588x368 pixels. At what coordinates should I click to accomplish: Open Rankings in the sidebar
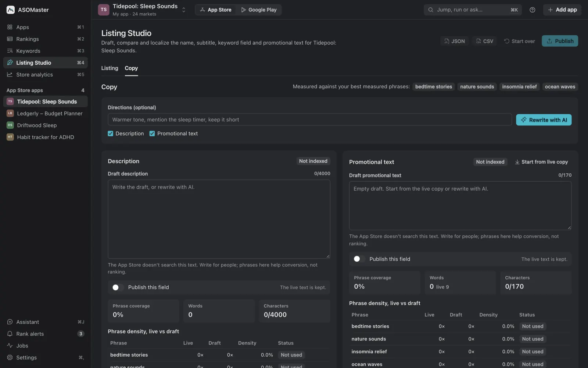[x=46, y=39]
